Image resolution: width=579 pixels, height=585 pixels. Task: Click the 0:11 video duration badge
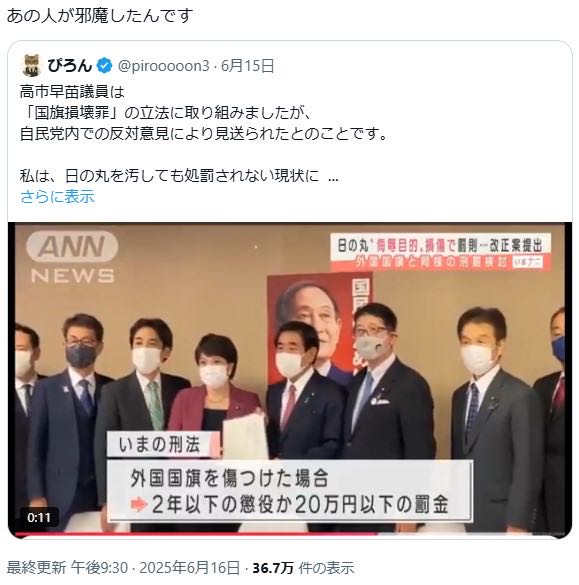click(x=39, y=517)
